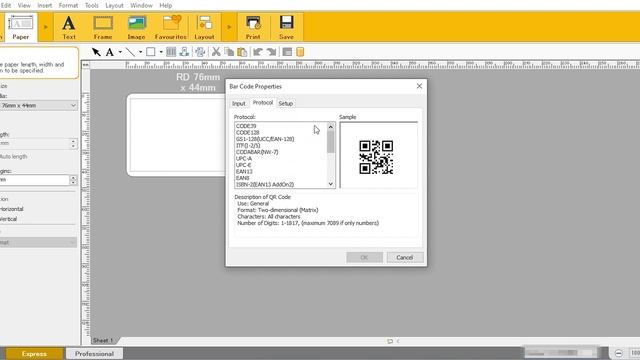Cut with the scissors icon
Image resolution: width=640 pixels, height=360 pixels.
[x=216, y=52]
